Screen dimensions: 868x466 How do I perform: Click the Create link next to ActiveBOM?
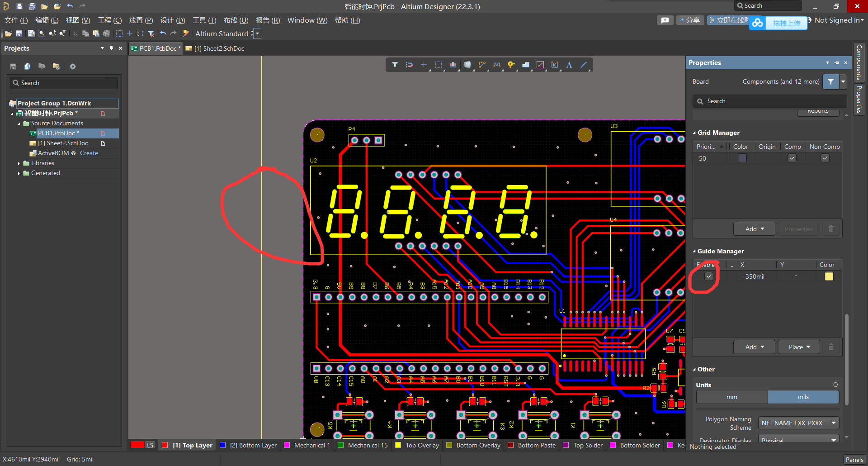89,153
